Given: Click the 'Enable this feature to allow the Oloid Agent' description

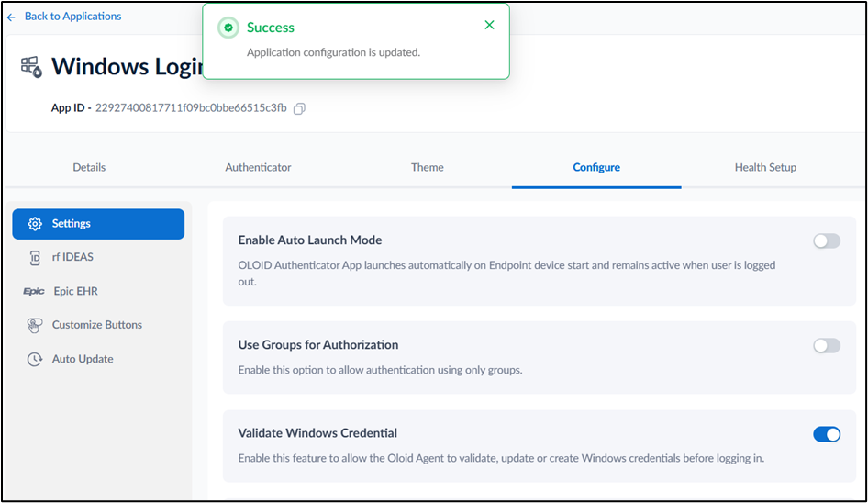Looking at the screenshot, I should pos(501,459).
